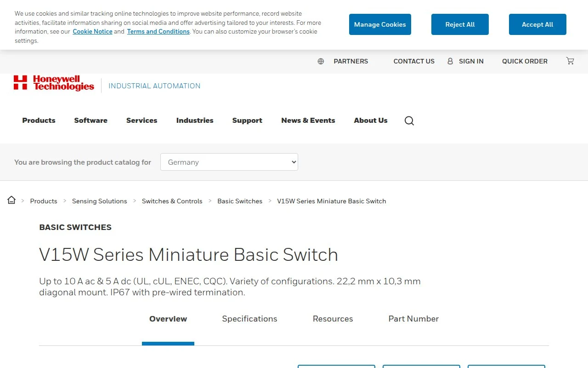Click the Honeywell Technologies logo
The height and width of the screenshot is (368, 588).
pyautogui.click(x=54, y=83)
